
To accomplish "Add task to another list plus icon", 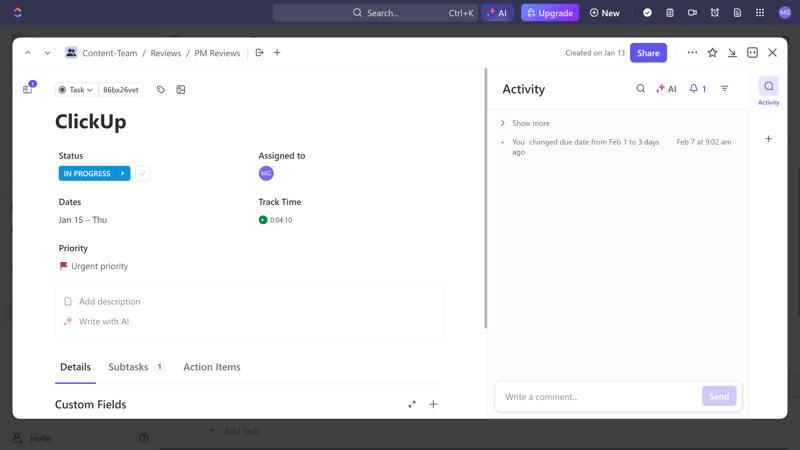I will tap(277, 53).
